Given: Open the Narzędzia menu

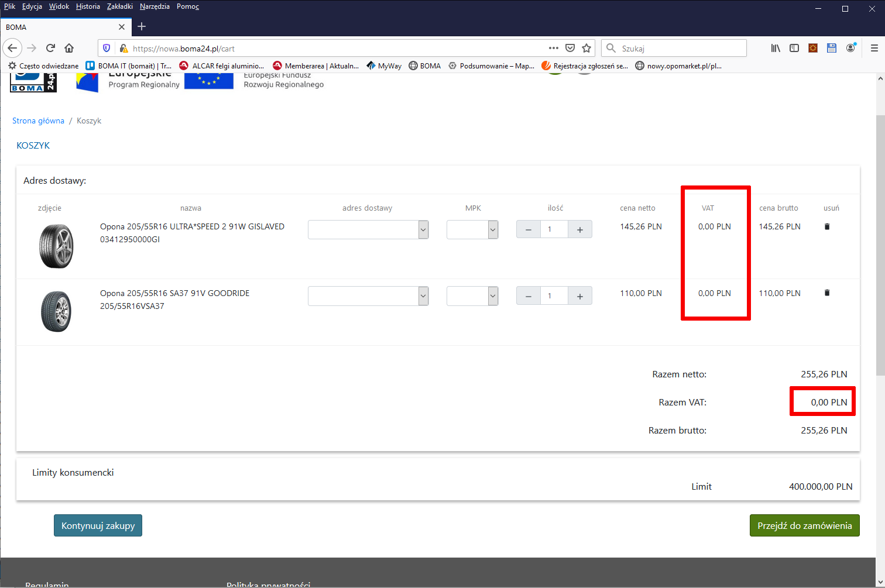Looking at the screenshot, I should click(x=155, y=6).
